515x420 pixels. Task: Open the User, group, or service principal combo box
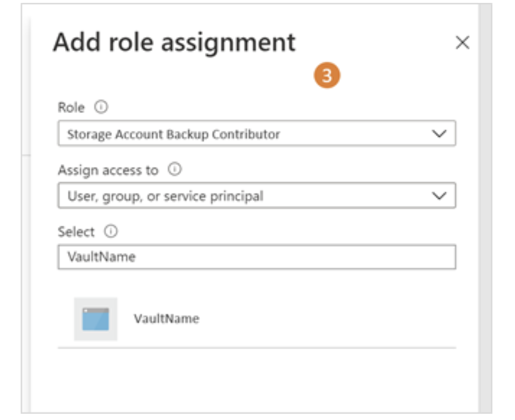pyautogui.click(x=240, y=196)
